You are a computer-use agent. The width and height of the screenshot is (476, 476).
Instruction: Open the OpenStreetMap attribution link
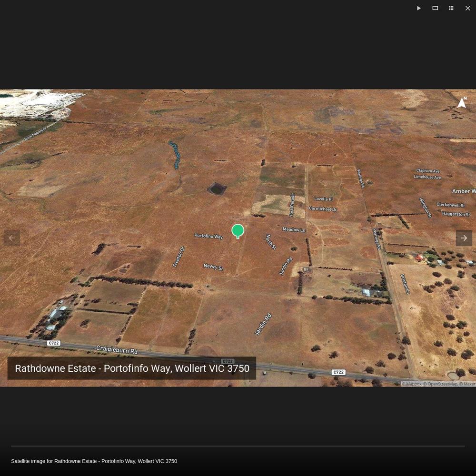pyautogui.click(x=440, y=384)
